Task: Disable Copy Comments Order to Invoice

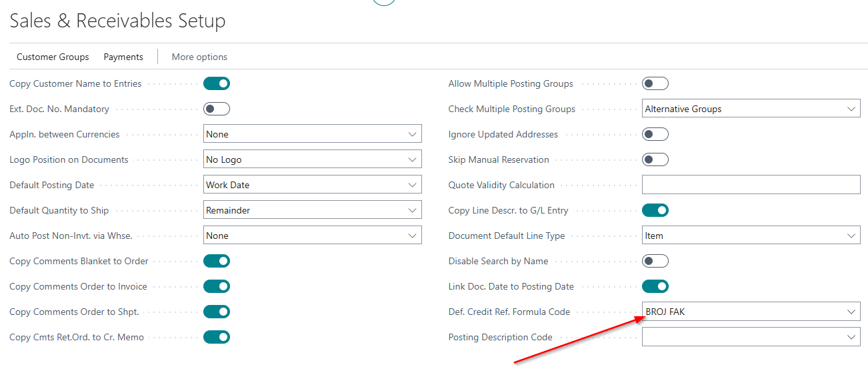Action: pyautogui.click(x=216, y=286)
